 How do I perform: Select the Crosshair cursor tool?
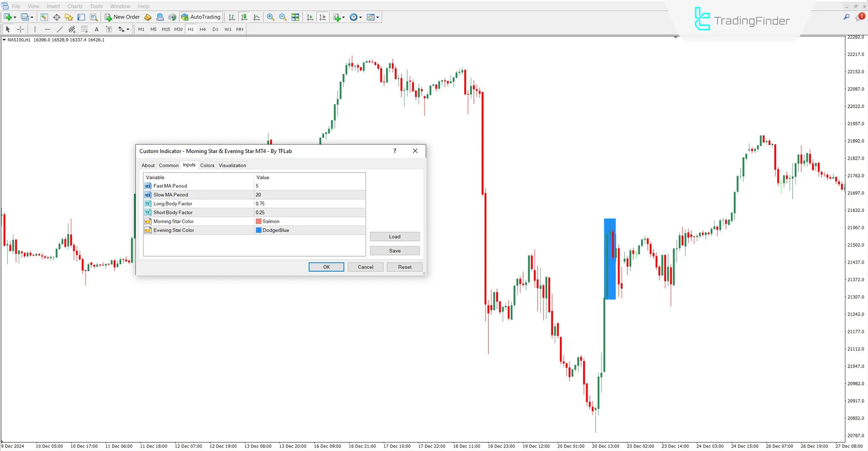21,29
